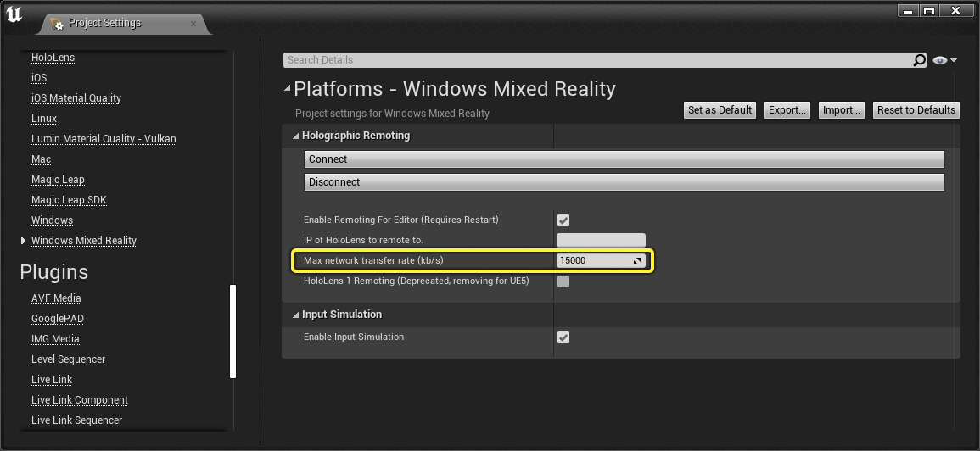
Task: Open Windows platform settings
Action: tap(53, 220)
